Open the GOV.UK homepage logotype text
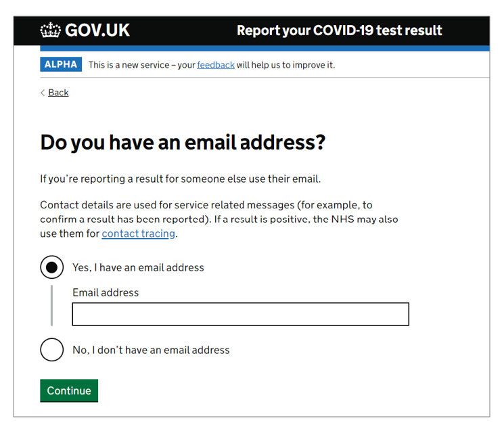This screenshot has height=429, width=504. pos(97,30)
